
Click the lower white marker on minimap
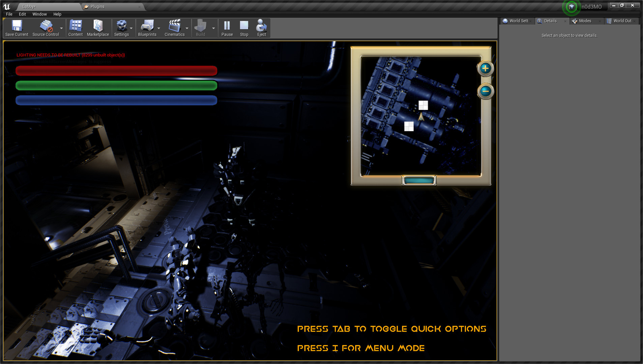[409, 126]
